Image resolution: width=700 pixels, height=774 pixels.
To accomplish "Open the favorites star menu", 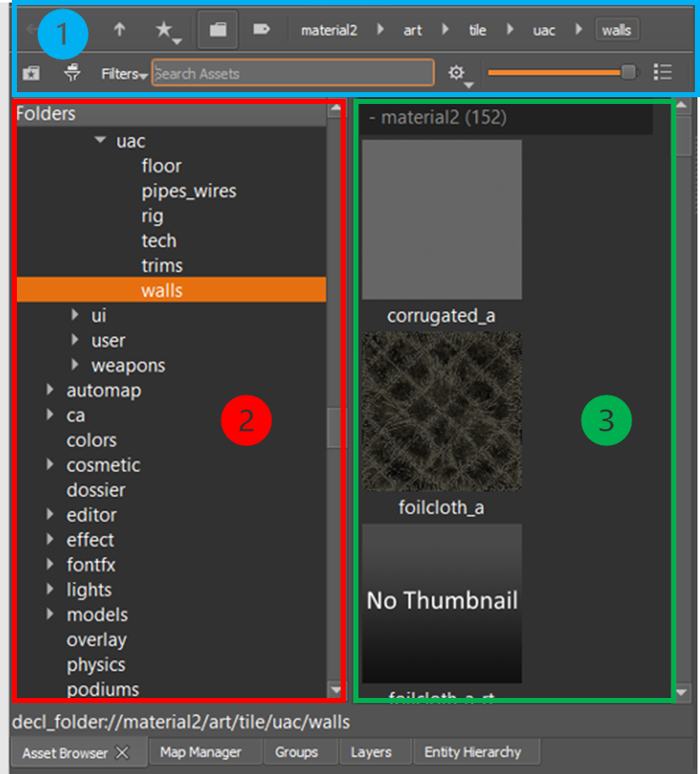I will pos(167,32).
